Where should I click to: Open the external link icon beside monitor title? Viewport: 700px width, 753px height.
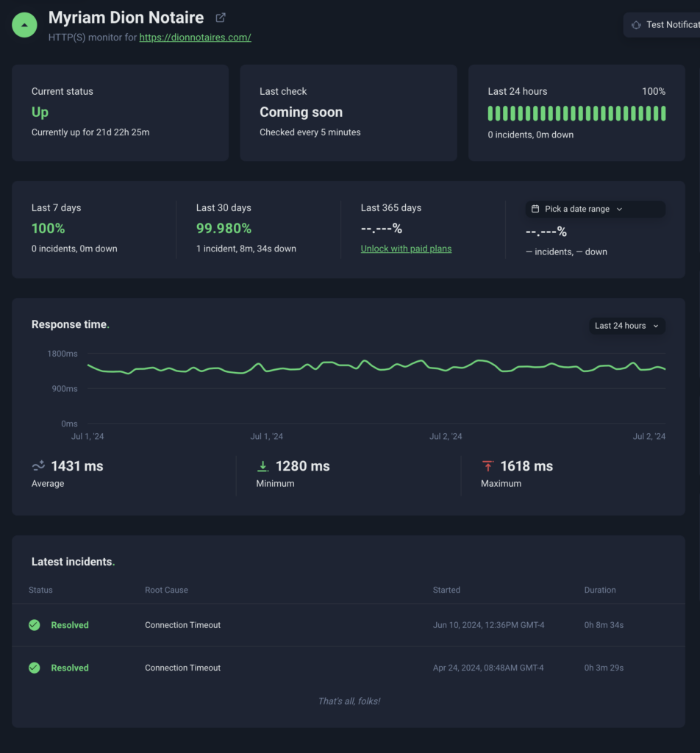click(221, 18)
